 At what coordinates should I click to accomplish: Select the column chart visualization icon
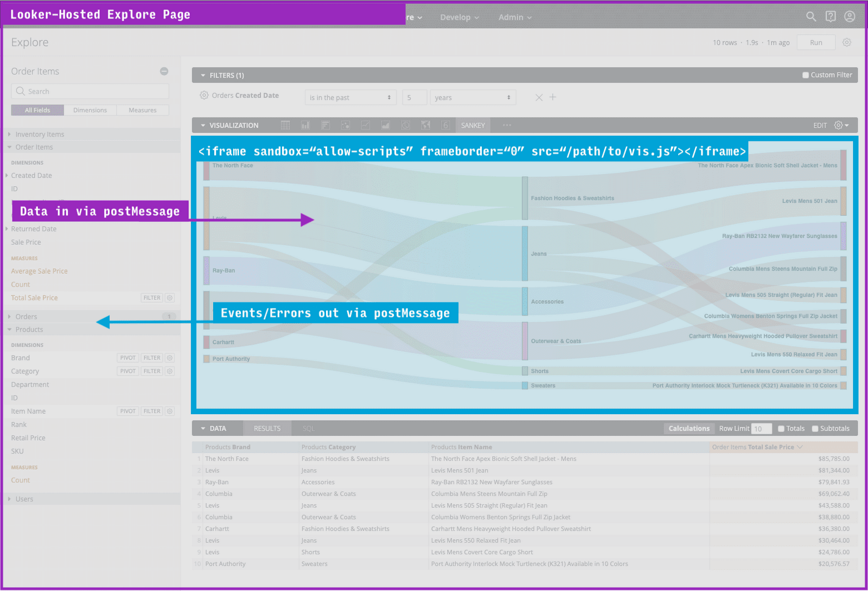[305, 125]
